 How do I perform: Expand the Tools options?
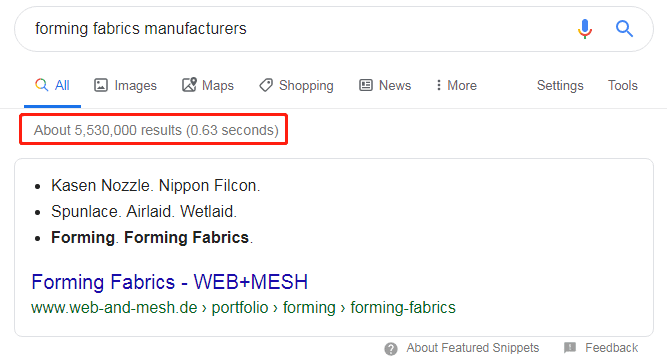coord(622,85)
